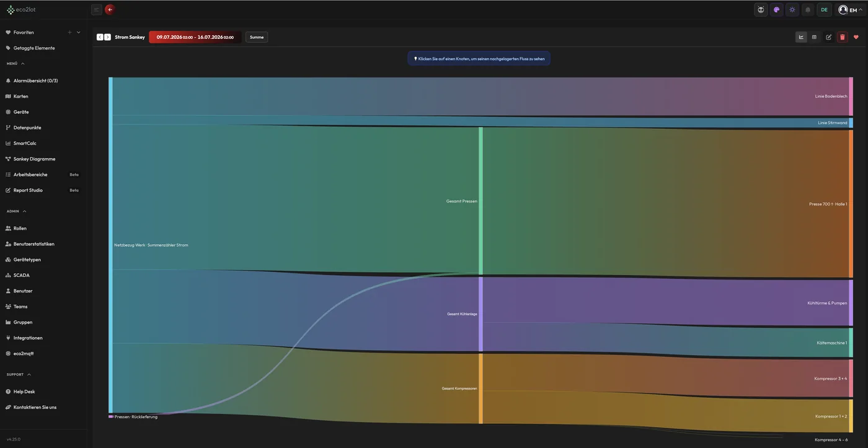Viewport: 868px width, 448px height.
Task: Go to previous period with left chevron
Action: coord(100,37)
